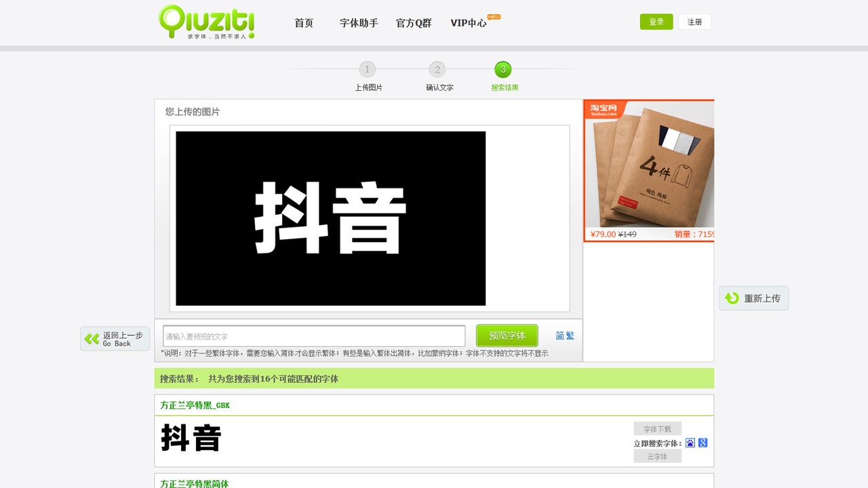Open the Taobao clothing advertisement
This screenshot has height=488, width=868.
pos(649,170)
